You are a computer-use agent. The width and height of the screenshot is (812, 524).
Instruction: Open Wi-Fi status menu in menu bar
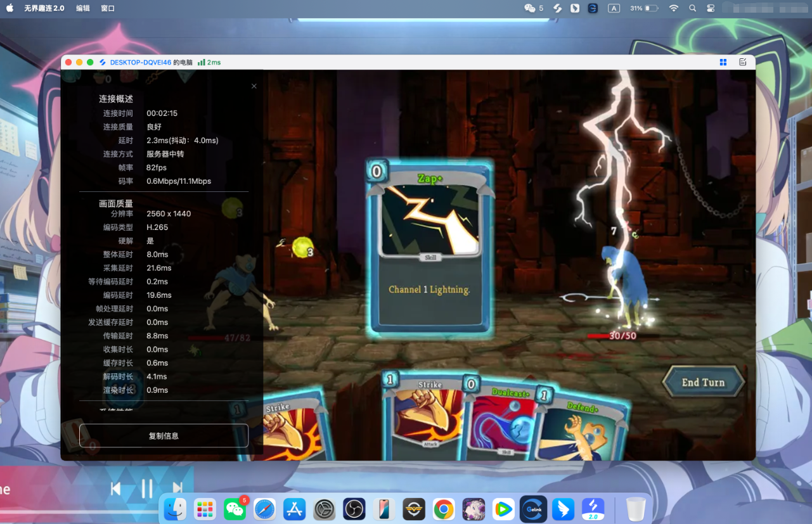coord(674,8)
